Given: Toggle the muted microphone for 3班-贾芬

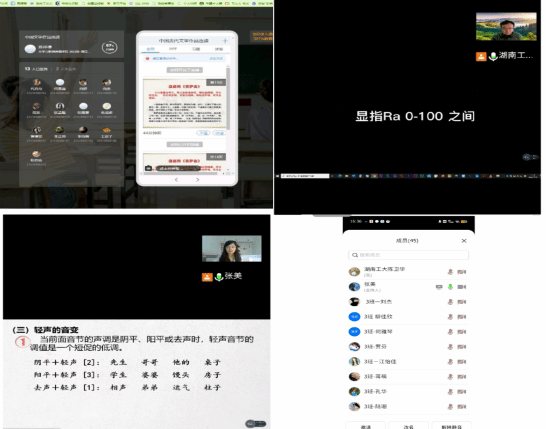Looking at the screenshot, I should [x=450, y=346].
